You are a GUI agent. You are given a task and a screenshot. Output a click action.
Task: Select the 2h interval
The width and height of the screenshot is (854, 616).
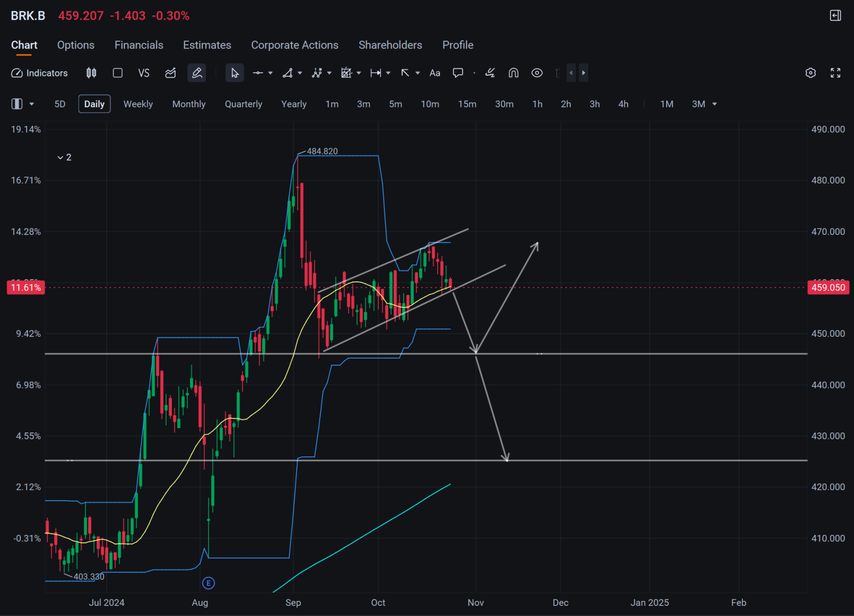click(x=566, y=104)
